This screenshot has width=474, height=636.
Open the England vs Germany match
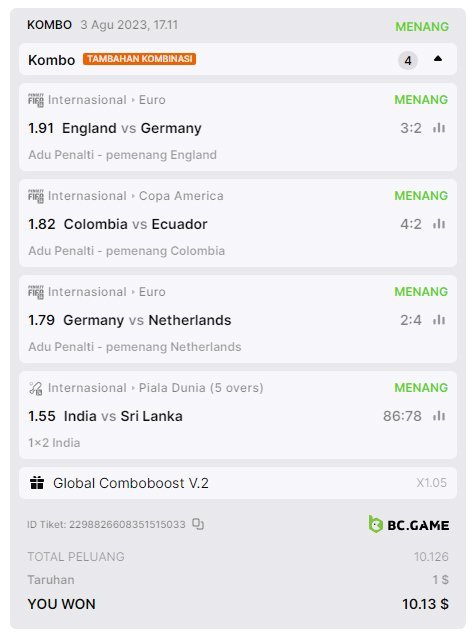[132, 128]
